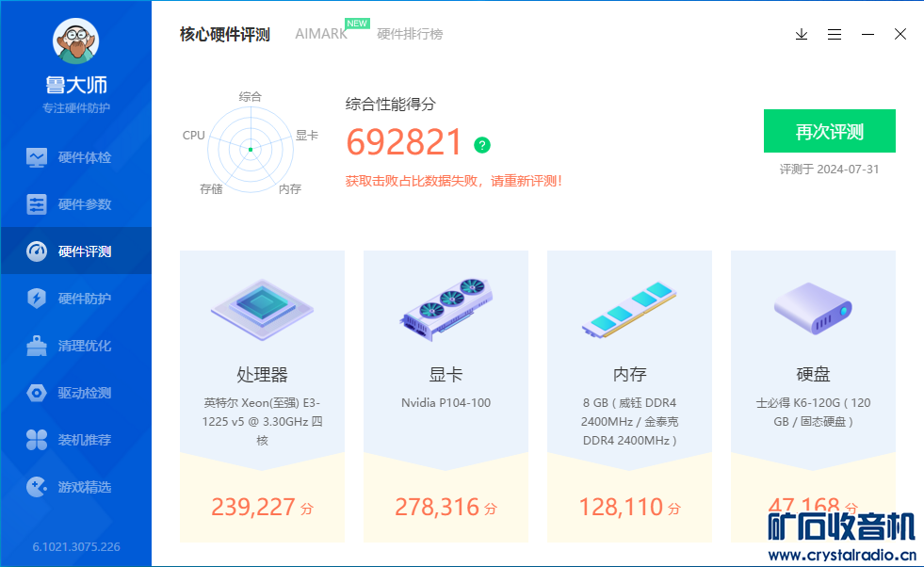Click the 鲁大师 avatar logo
Image resolution: width=924 pixels, height=567 pixels.
(x=75, y=40)
